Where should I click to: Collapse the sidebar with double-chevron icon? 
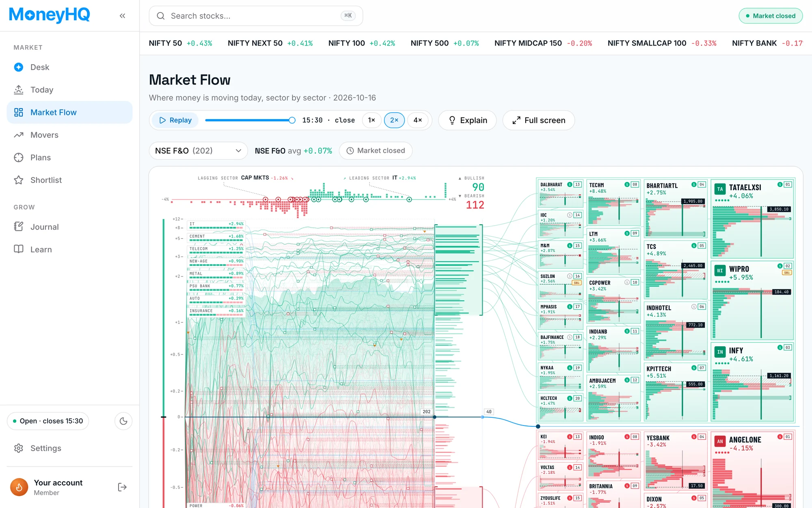(x=122, y=16)
